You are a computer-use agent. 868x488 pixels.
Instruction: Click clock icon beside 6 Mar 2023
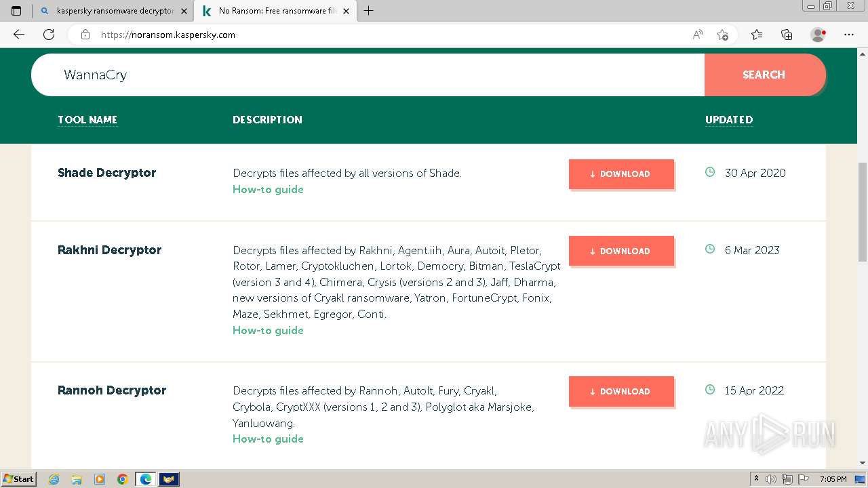click(710, 249)
